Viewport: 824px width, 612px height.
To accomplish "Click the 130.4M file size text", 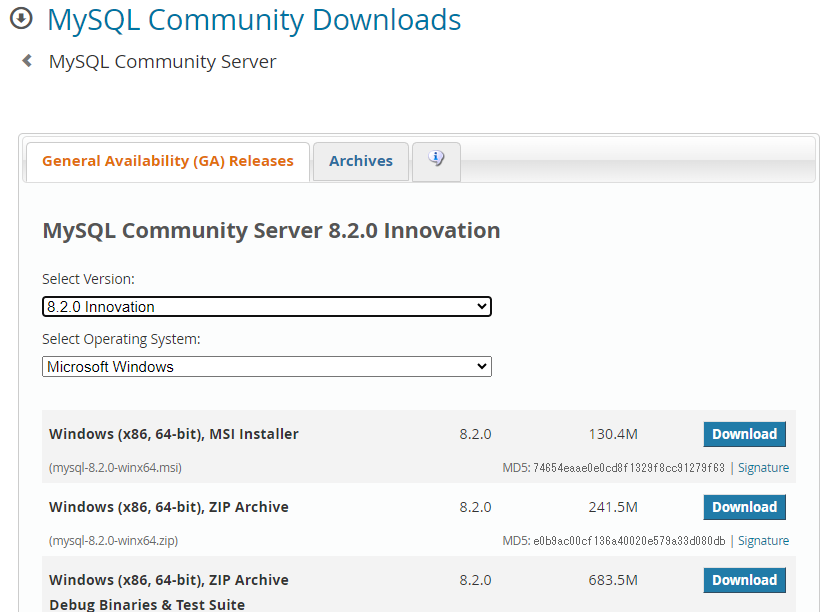I will 613,434.
